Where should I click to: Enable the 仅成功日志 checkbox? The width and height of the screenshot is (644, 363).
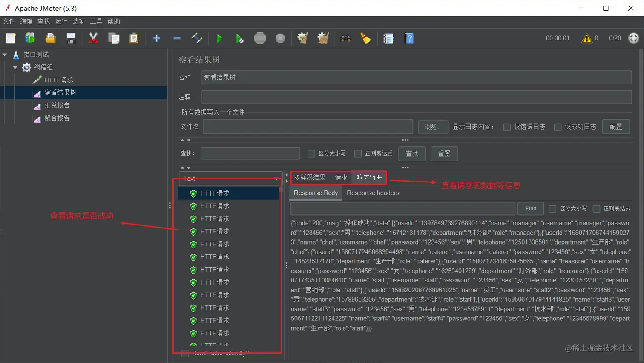[x=558, y=127]
